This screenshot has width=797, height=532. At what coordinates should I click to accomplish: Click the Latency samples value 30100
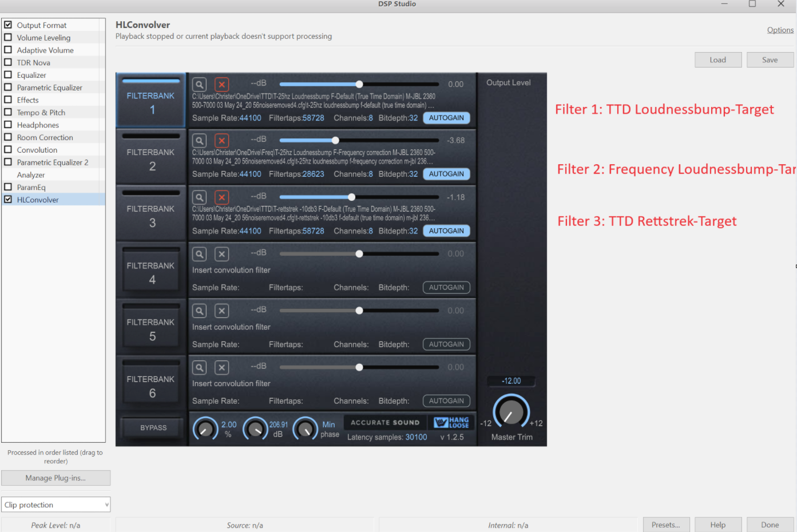click(417, 437)
